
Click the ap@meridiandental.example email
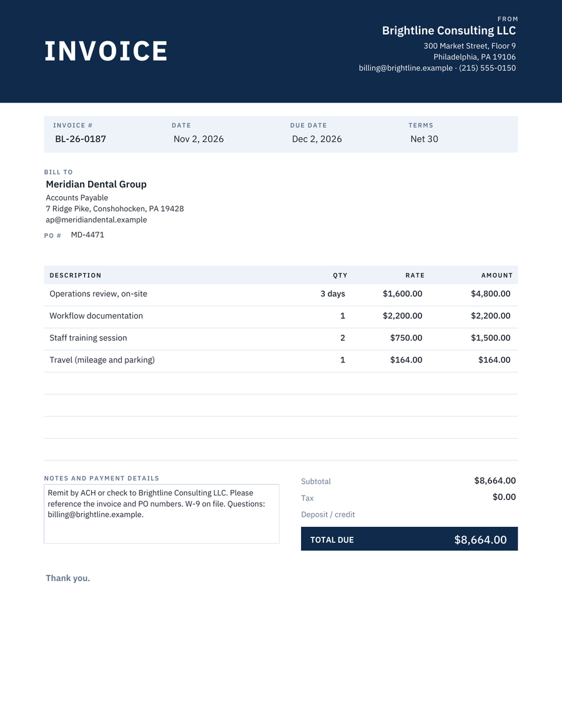coord(96,219)
